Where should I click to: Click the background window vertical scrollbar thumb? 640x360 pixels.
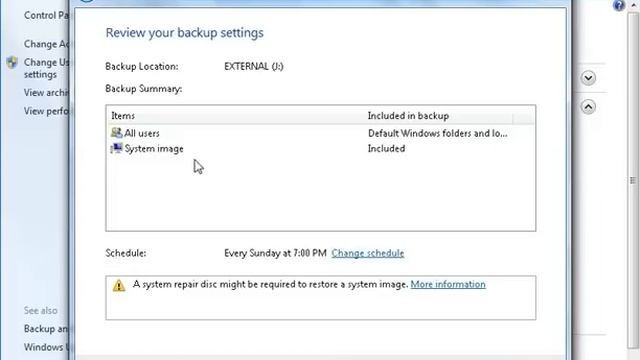[633, 180]
